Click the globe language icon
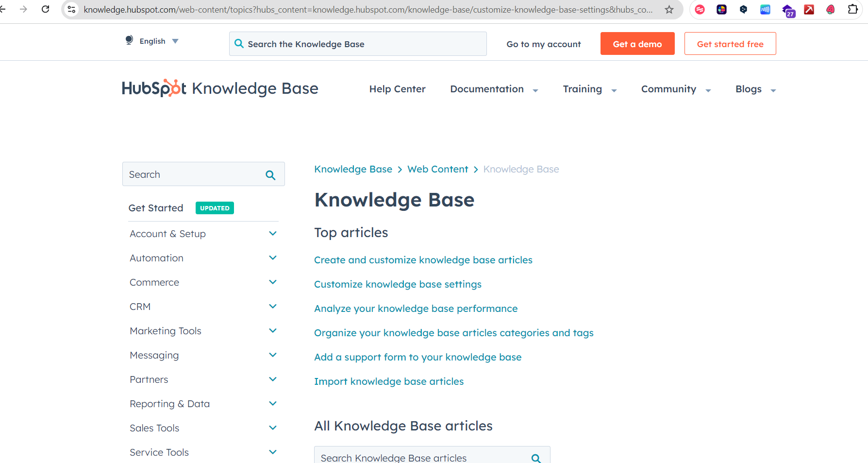868x463 pixels. coord(129,40)
